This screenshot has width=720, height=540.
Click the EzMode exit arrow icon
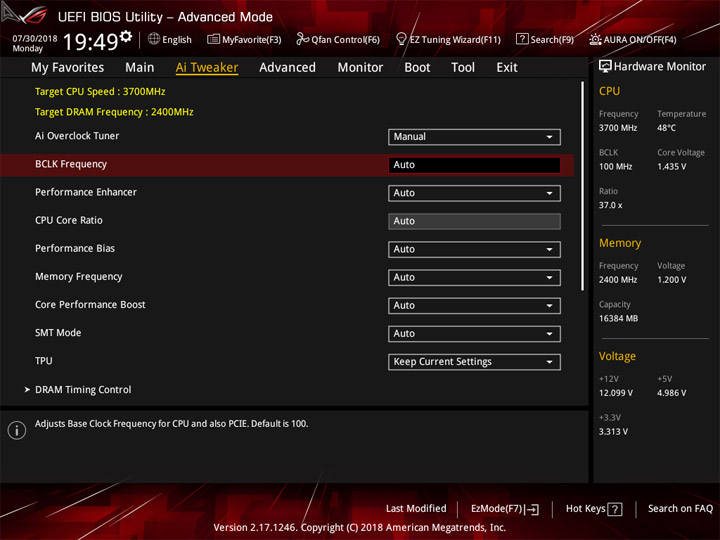533,509
